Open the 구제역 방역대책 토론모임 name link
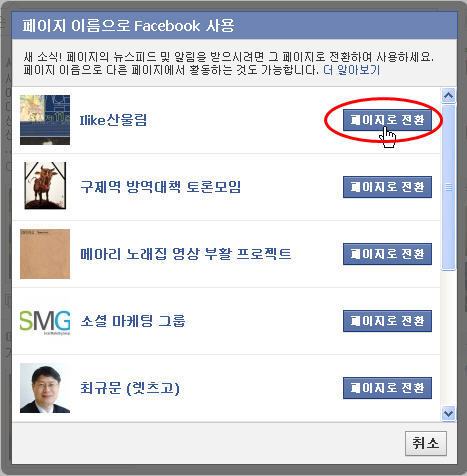 click(160, 187)
